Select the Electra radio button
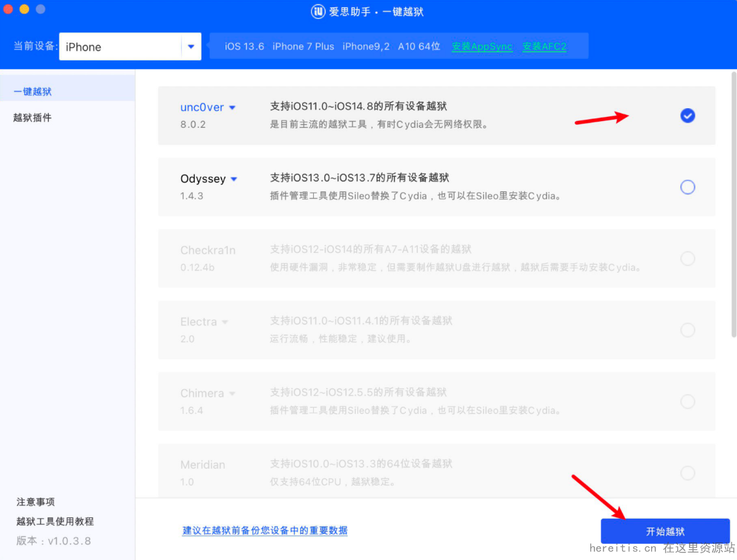This screenshot has width=737, height=560. pyautogui.click(x=688, y=330)
